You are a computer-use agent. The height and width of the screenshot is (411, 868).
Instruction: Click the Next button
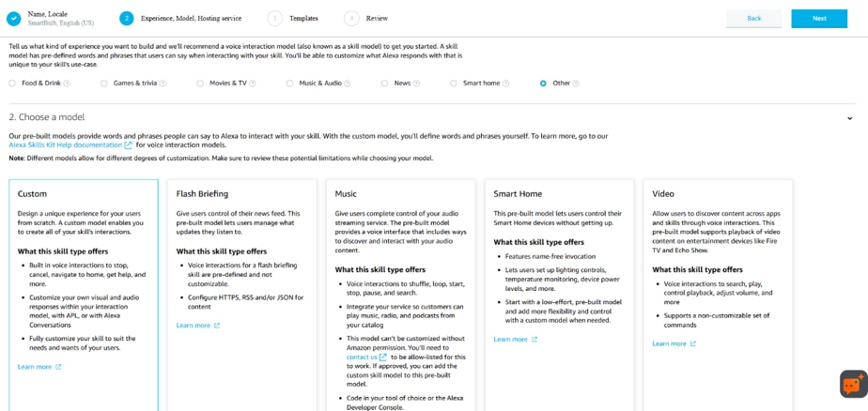[x=819, y=18]
